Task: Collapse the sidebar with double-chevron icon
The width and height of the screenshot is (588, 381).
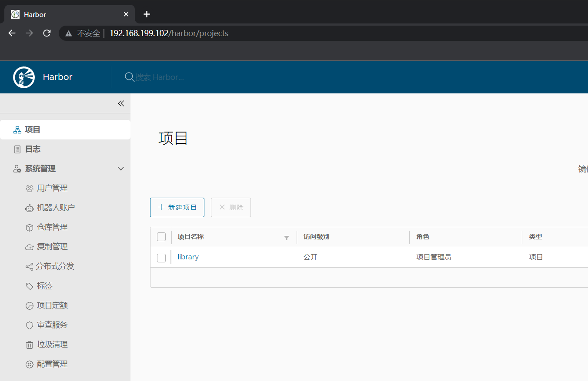Action: click(121, 103)
